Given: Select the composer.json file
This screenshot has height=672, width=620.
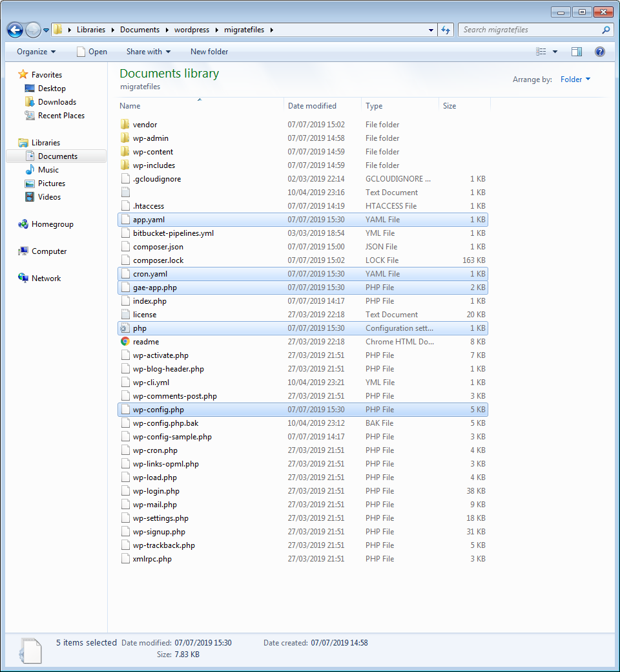Looking at the screenshot, I should pyautogui.click(x=302, y=246).
